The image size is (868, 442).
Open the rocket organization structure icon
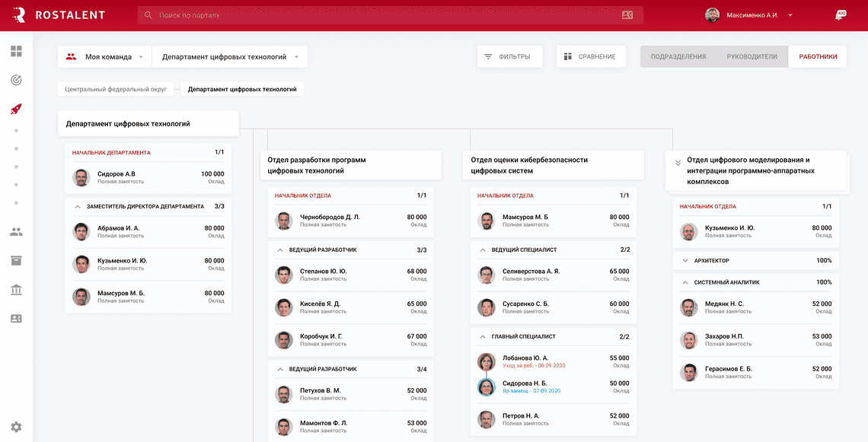[16, 108]
